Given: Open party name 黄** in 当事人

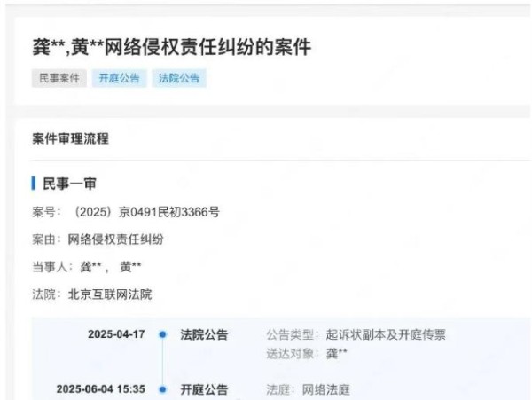Looking at the screenshot, I should [130, 267].
